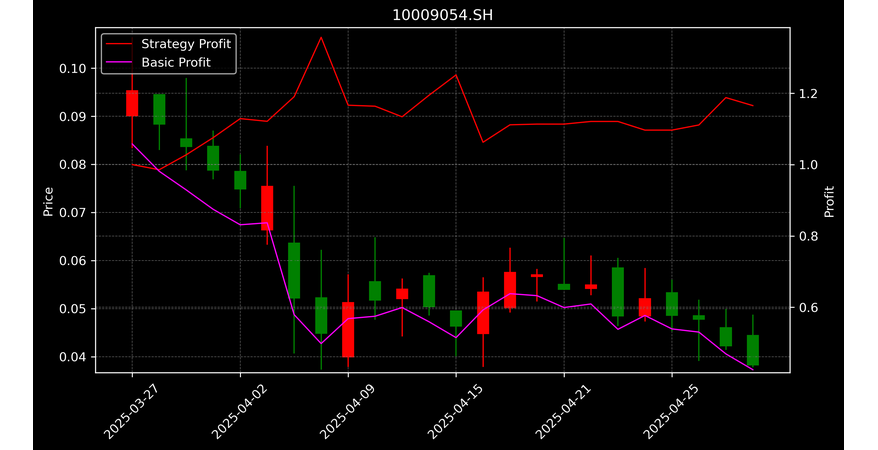The image size is (878, 450).
Task: Click the green candlestick at 2025-04-02
Action: tap(240, 180)
